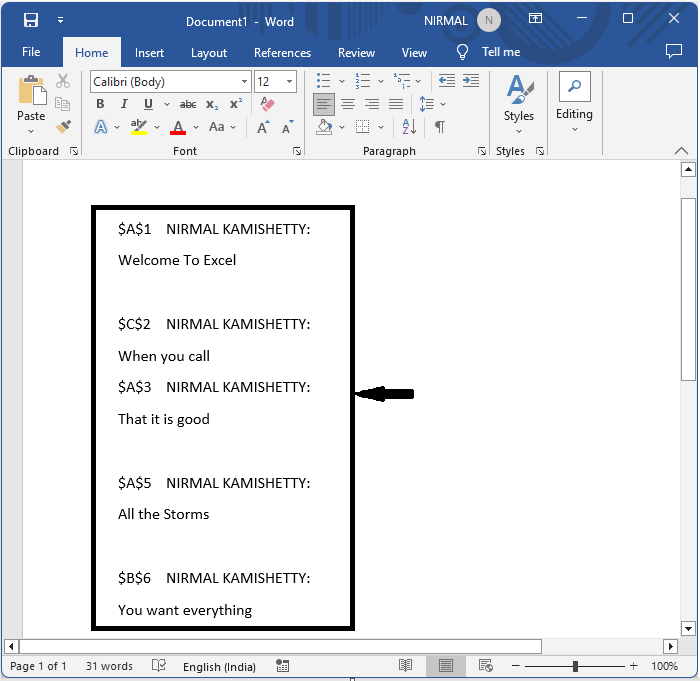Toggle Italic formatting
The image size is (700, 681).
click(x=124, y=104)
